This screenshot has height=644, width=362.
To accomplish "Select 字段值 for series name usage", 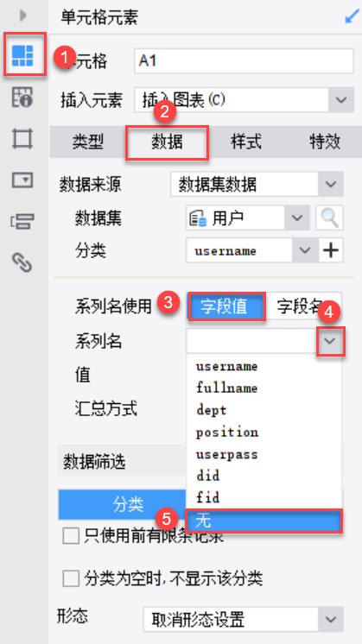I will 226,306.
